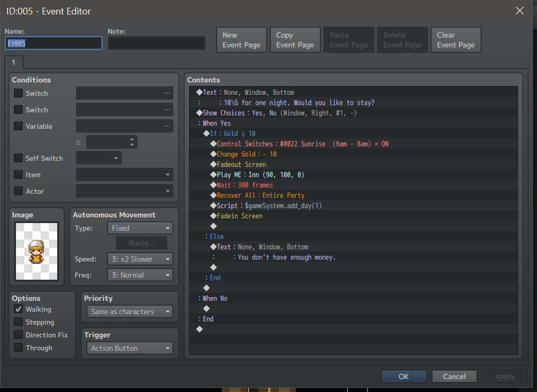Open the Trigger dropdown
The image size is (537, 392).
129,348
